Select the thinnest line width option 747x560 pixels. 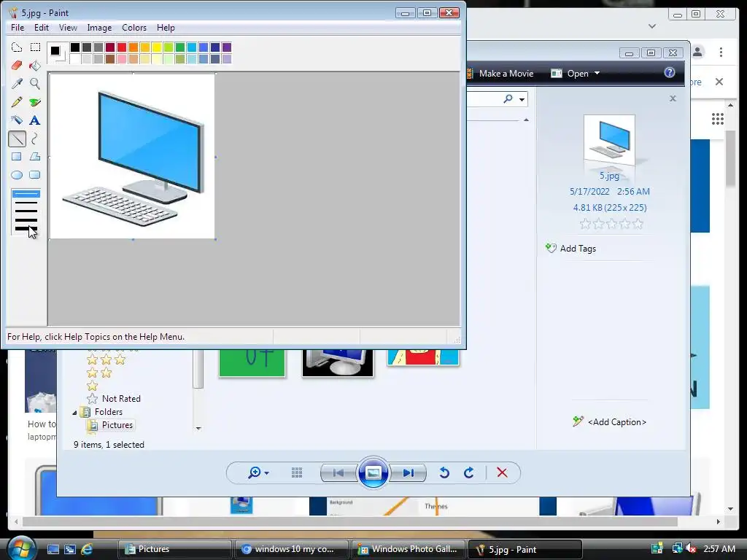(26, 194)
